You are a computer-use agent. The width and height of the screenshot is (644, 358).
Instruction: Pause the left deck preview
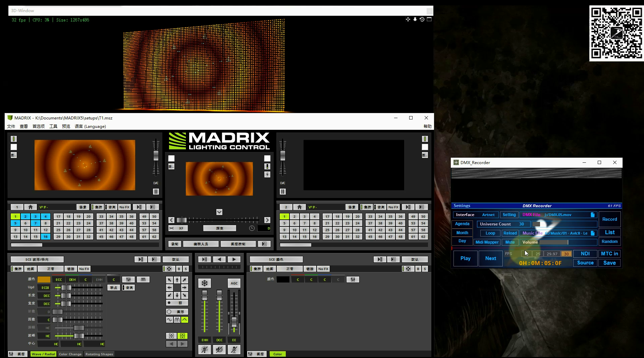click(156, 192)
